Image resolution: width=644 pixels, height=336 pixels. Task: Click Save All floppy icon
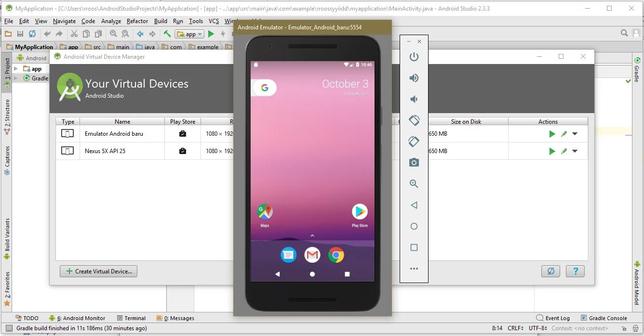click(20, 34)
